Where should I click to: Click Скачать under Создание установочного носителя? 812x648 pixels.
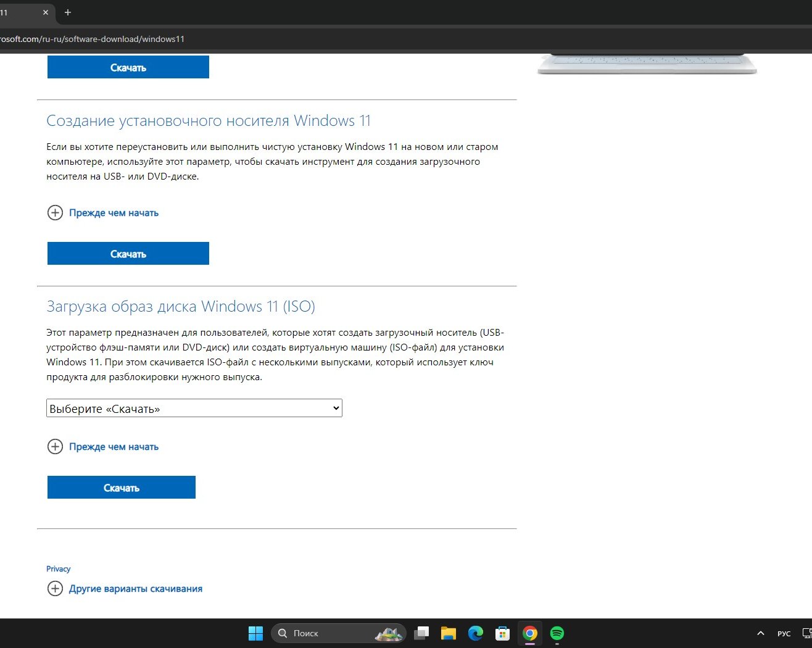128,254
